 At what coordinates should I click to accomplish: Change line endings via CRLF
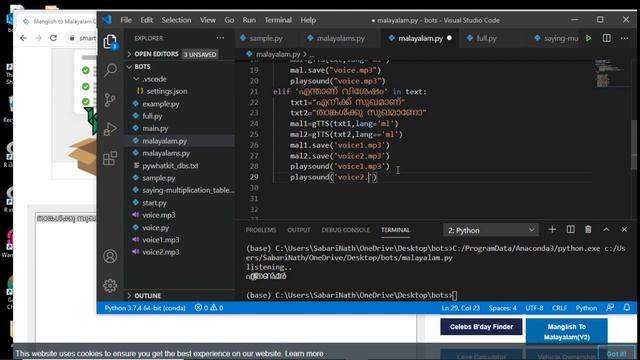(x=559, y=308)
